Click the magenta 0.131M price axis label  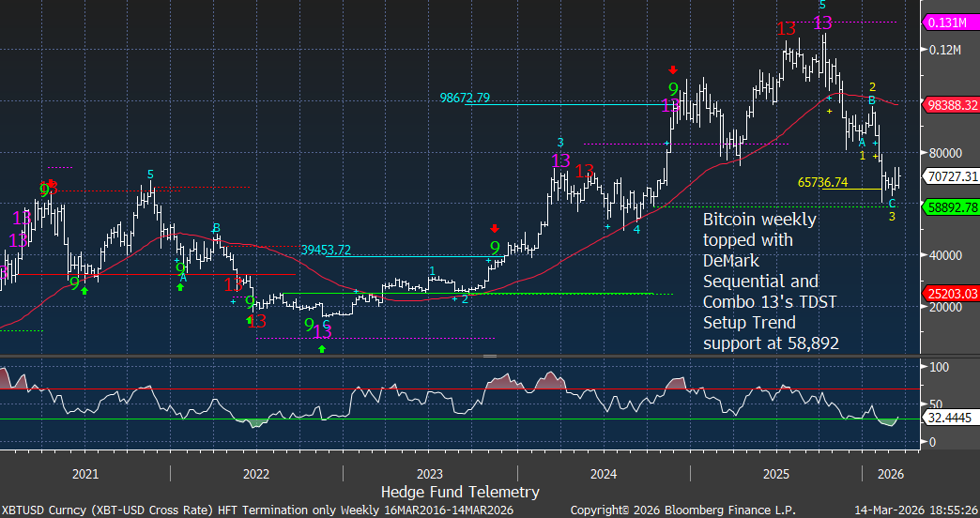pyautogui.click(x=952, y=23)
